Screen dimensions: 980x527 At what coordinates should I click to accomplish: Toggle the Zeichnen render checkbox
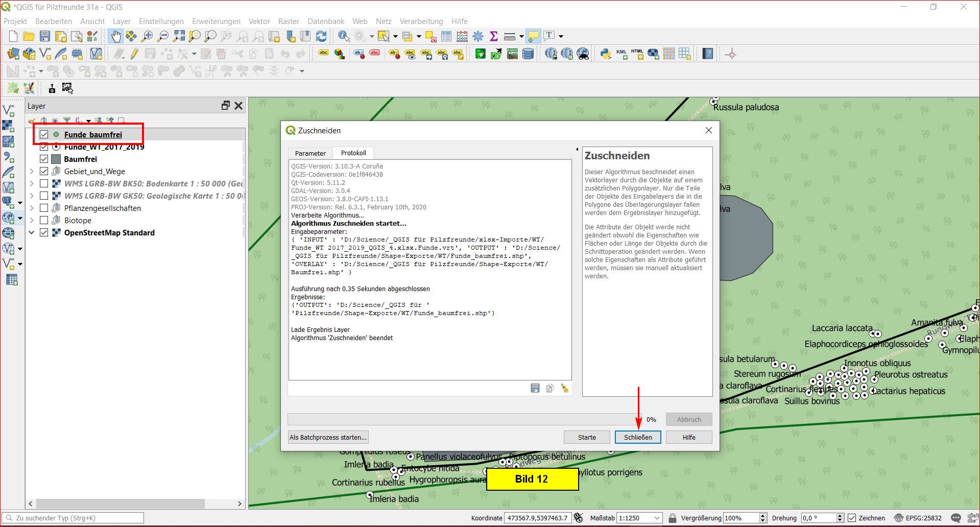(x=852, y=518)
